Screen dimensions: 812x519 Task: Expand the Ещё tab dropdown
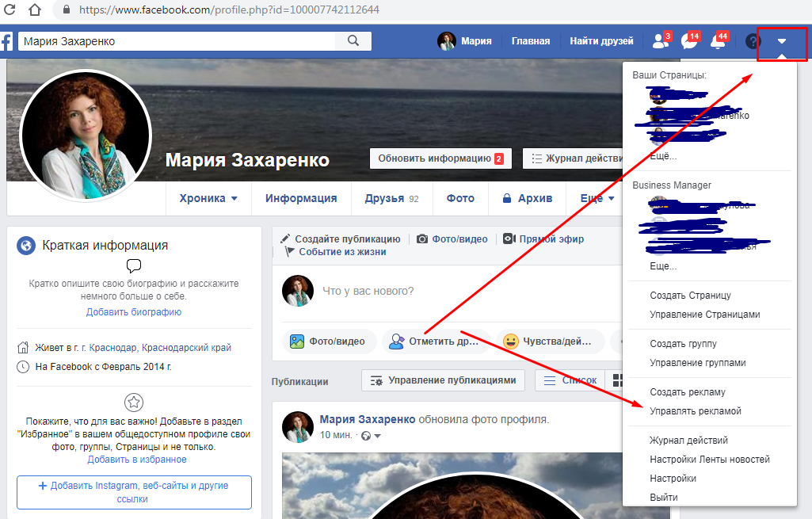(x=597, y=198)
